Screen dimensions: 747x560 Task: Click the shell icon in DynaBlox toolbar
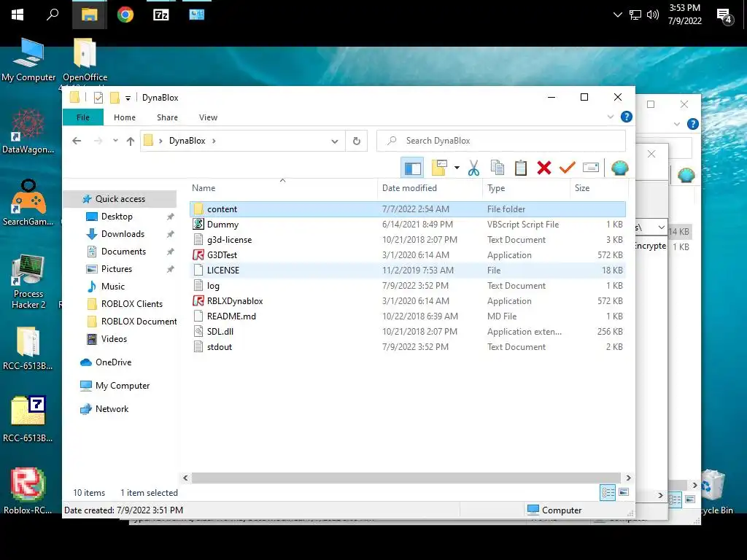[620, 168]
